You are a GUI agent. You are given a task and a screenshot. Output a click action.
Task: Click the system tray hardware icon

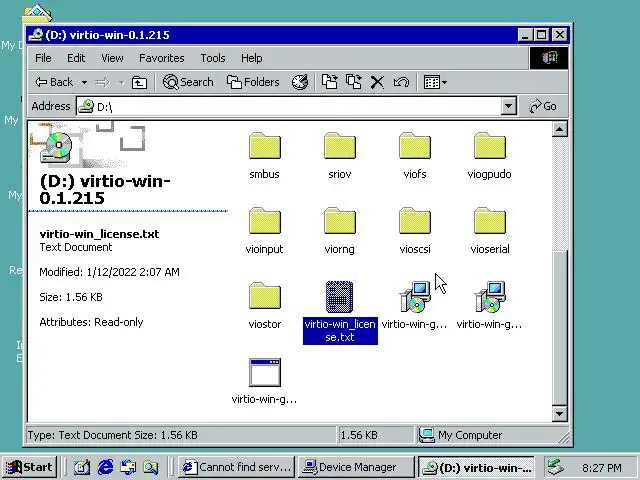pyautogui.click(x=556, y=467)
